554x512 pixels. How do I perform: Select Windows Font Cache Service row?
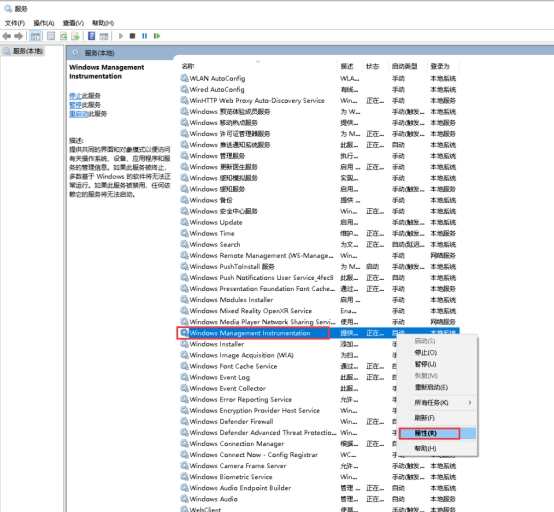click(288, 366)
